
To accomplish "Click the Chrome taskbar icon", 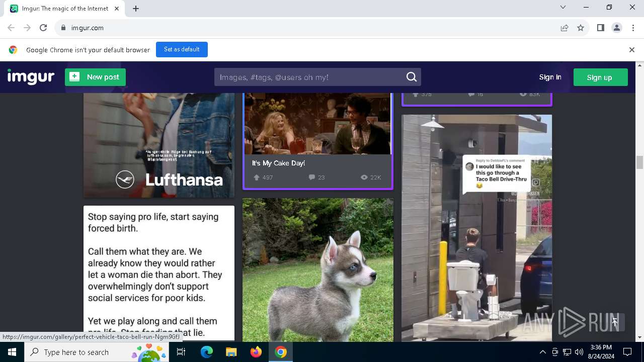I will [x=281, y=352].
